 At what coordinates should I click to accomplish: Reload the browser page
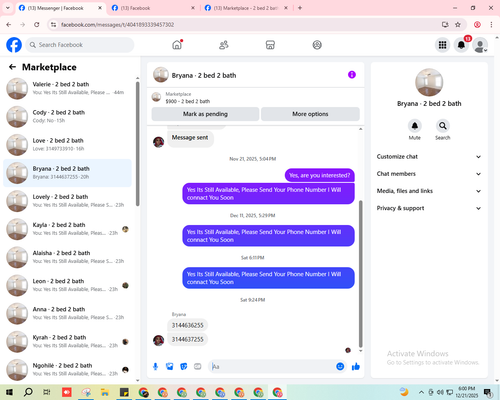(x=37, y=25)
